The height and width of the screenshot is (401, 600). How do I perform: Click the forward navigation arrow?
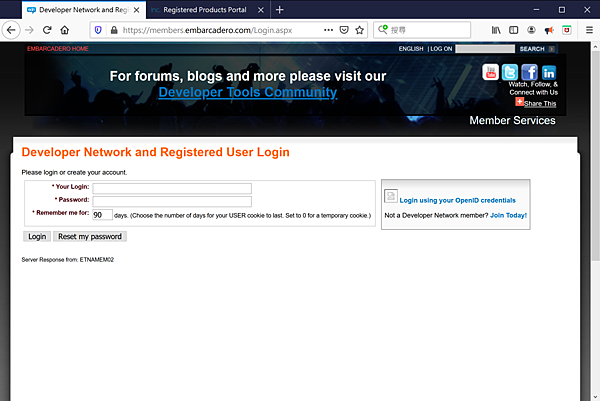pyautogui.click(x=29, y=30)
